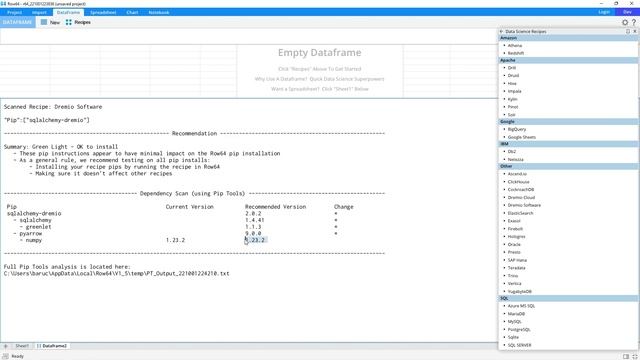Screen dimensions: 640x360
Task: Collapse the Amazon recipe group
Action: coord(568,38)
